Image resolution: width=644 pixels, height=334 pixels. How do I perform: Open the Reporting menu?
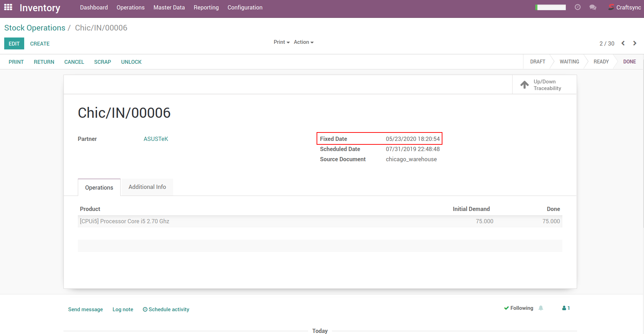click(x=206, y=7)
